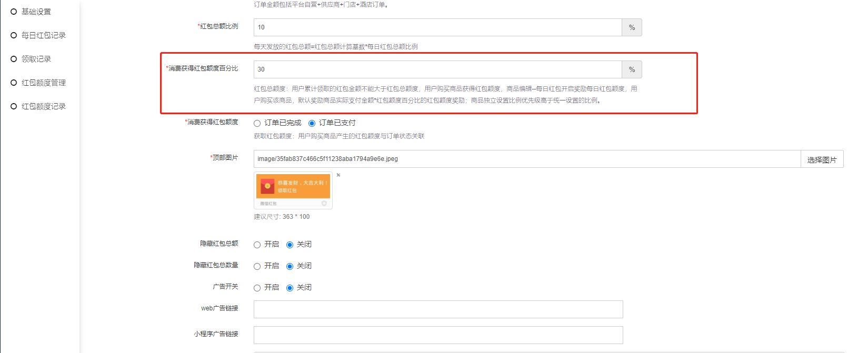Click the 消费获得红包额度百分比 input field
This screenshot has height=353, width=868.
(x=437, y=69)
